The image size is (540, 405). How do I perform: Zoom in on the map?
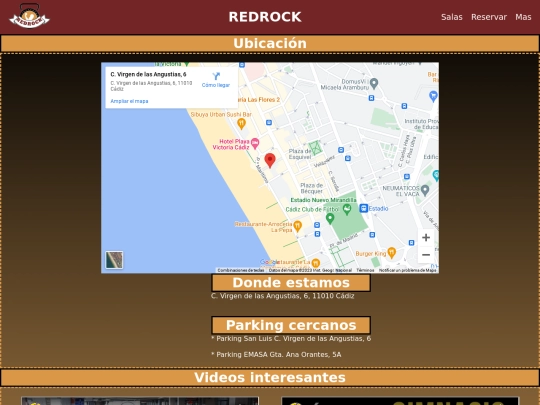[426, 237]
